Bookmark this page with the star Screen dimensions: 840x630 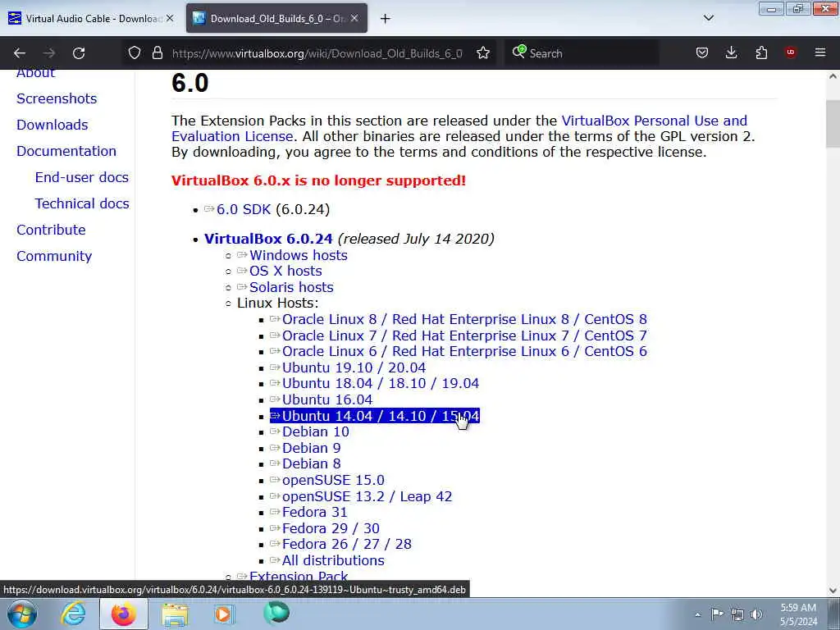(483, 53)
